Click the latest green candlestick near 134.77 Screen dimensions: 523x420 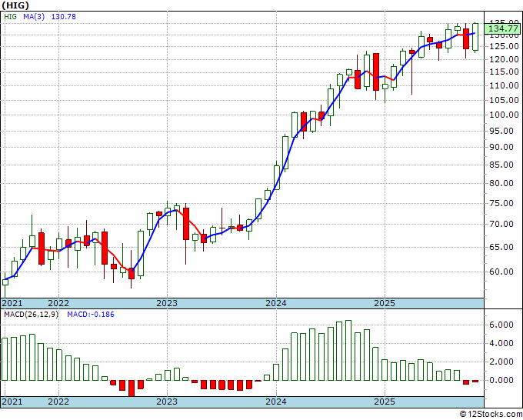475,37
